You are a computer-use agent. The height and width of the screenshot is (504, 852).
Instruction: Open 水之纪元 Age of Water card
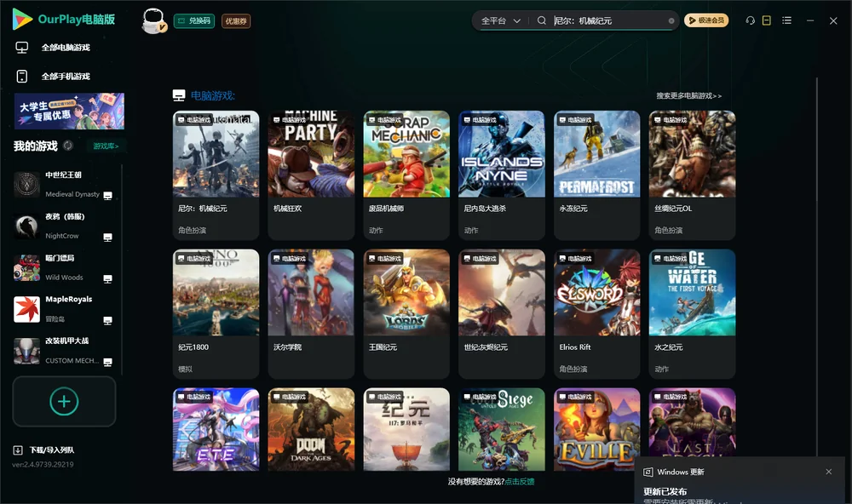pos(692,313)
